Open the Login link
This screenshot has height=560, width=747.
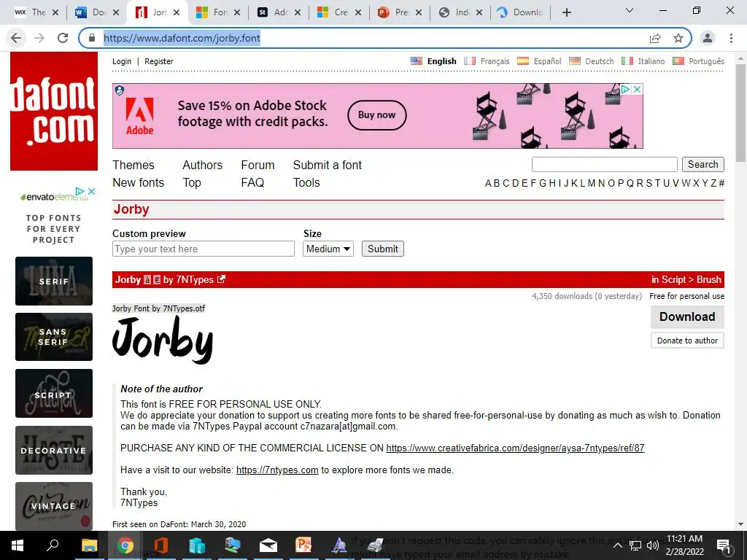pyautogui.click(x=122, y=61)
